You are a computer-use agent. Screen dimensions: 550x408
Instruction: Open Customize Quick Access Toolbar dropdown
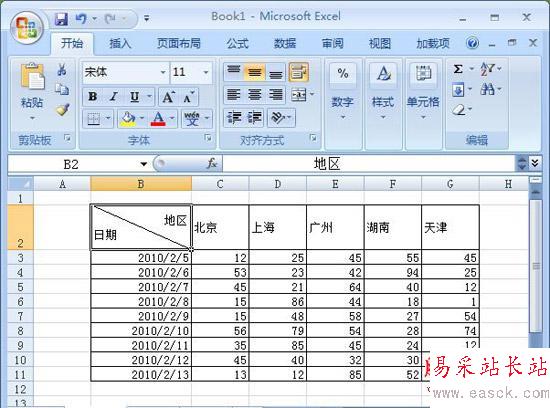(x=147, y=18)
